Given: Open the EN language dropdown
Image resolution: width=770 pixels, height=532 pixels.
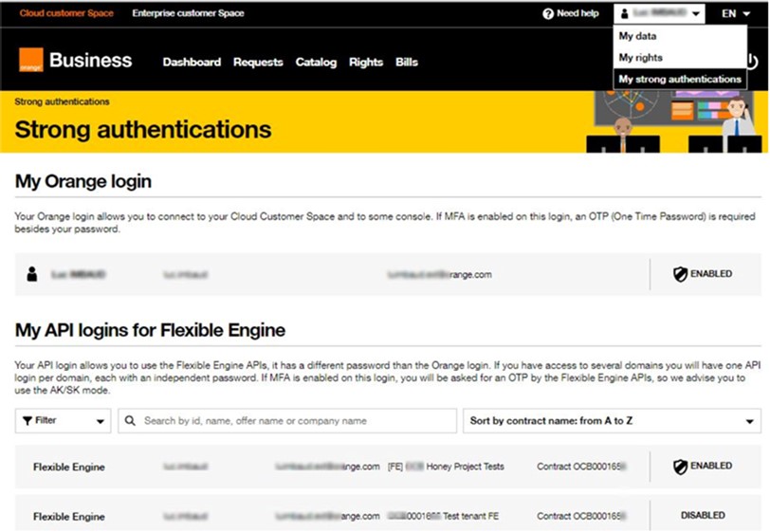Looking at the screenshot, I should pyautogui.click(x=736, y=14).
